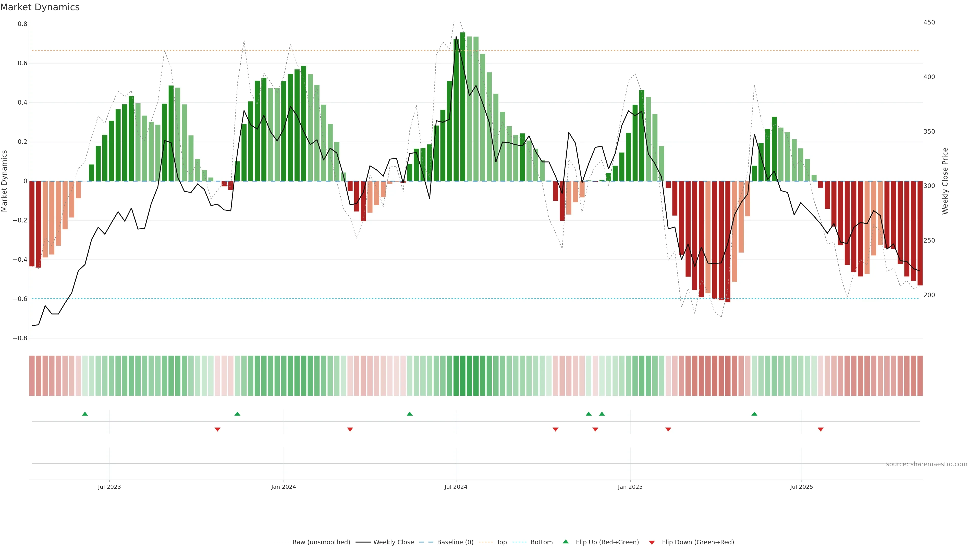Click the earliest green flip-up marker before Jul 2023
Screen dimensions: 980x551
coord(85,414)
